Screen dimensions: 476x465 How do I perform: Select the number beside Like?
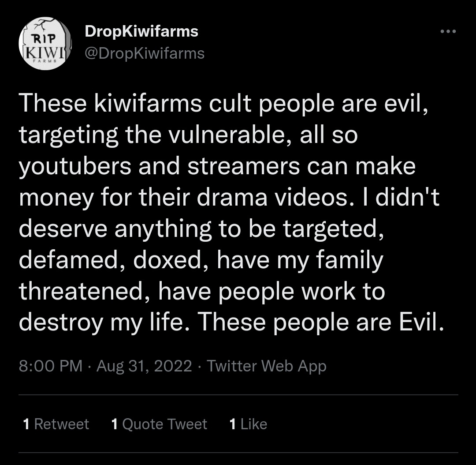[x=233, y=424]
